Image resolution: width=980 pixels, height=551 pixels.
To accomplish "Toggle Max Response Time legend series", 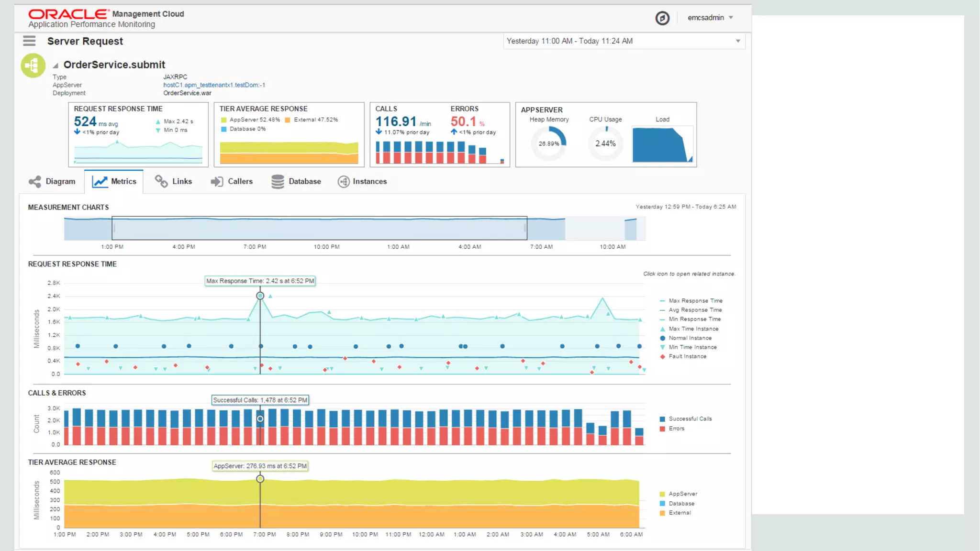I will [695, 301].
